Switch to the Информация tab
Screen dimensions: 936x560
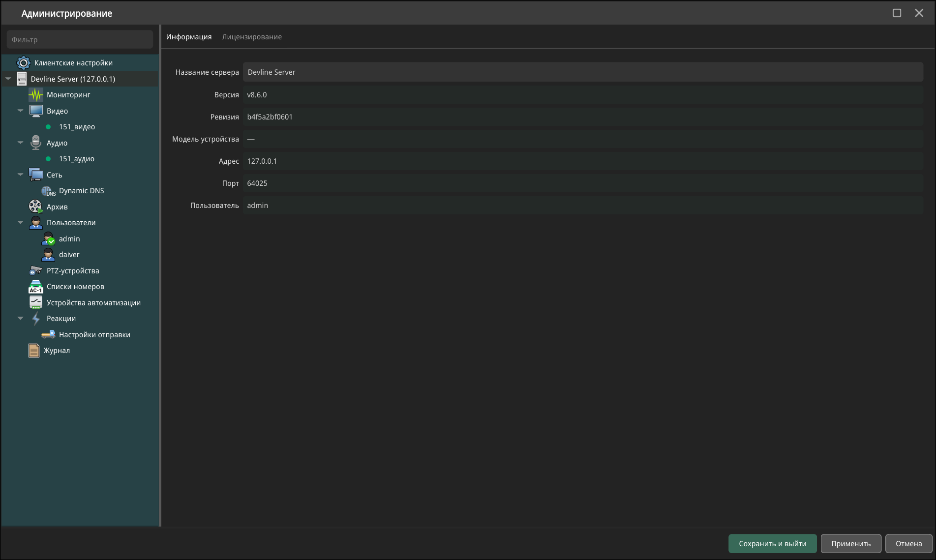coord(189,37)
